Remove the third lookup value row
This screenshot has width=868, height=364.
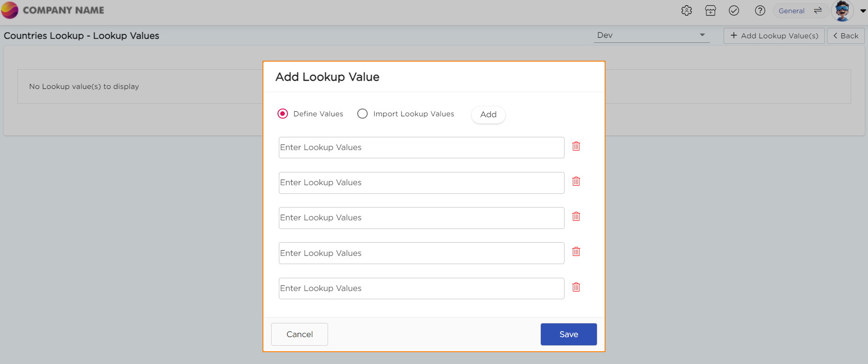[x=576, y=217]
